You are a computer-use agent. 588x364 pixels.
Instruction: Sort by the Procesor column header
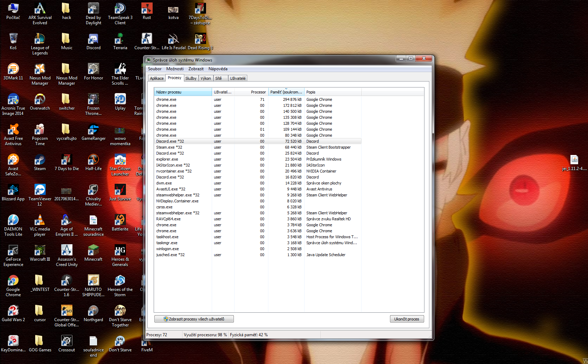click(x=258, y=92)
